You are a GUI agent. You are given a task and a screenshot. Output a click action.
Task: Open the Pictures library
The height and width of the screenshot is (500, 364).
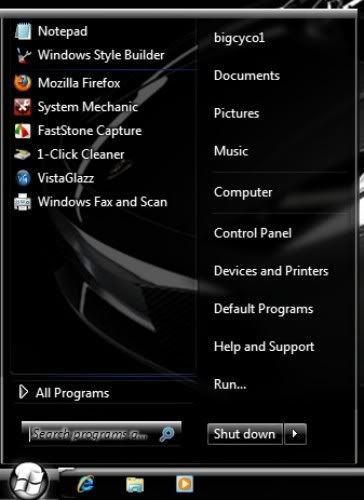point(236,113)
